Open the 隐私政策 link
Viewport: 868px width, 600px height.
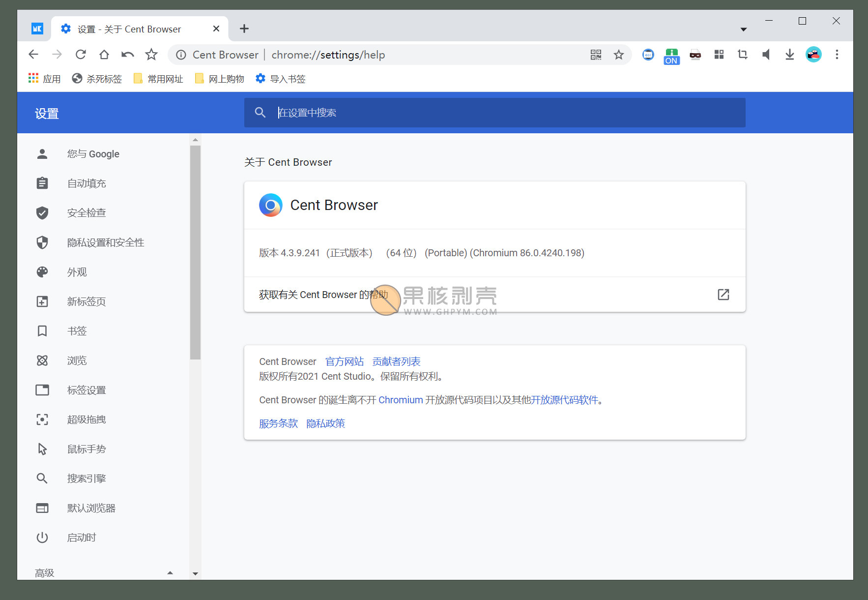click(x=325, y=423)
